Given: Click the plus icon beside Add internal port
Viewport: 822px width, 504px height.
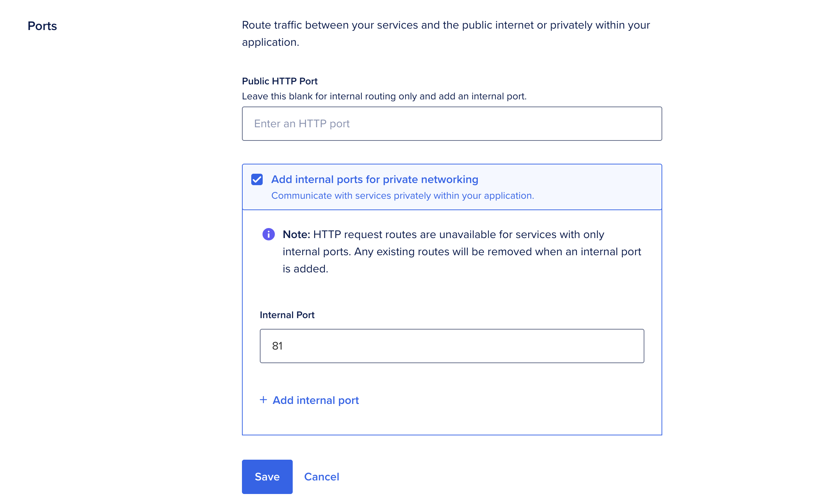Looking at the screenshot, I should click(263, 400).
